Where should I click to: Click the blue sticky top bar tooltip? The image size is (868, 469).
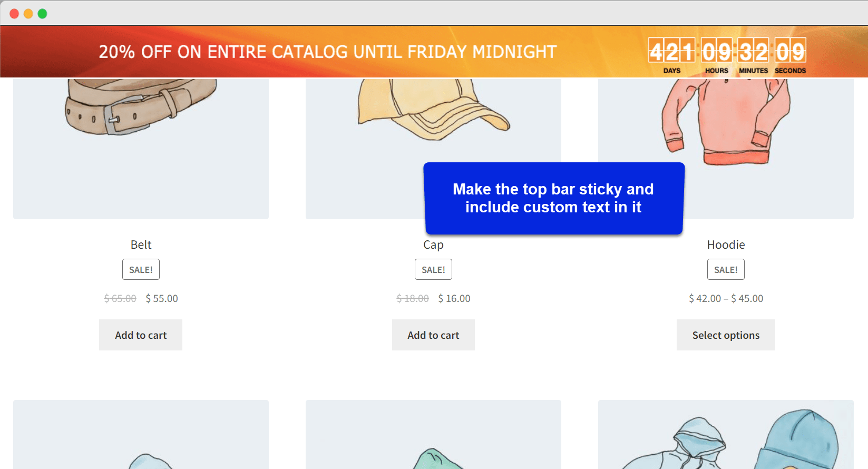coord(553,198)
